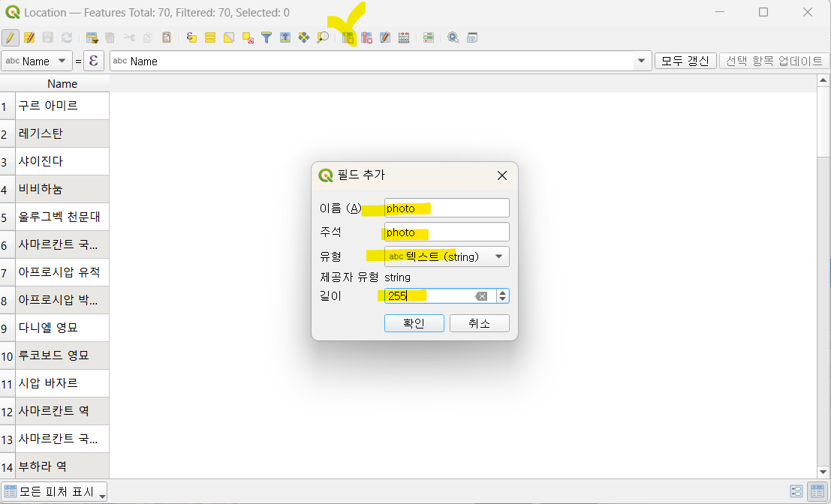Viewport: 831px width, 504px height.
Task: Select the row 구르 아미르
Action: (x=62, y=106)
